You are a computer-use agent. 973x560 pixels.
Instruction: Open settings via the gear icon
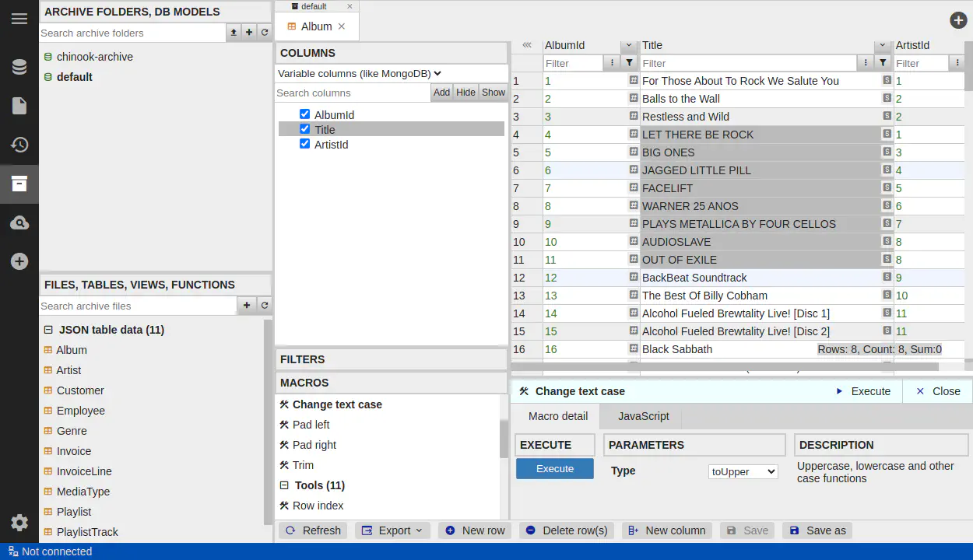(x=19, y=523)
